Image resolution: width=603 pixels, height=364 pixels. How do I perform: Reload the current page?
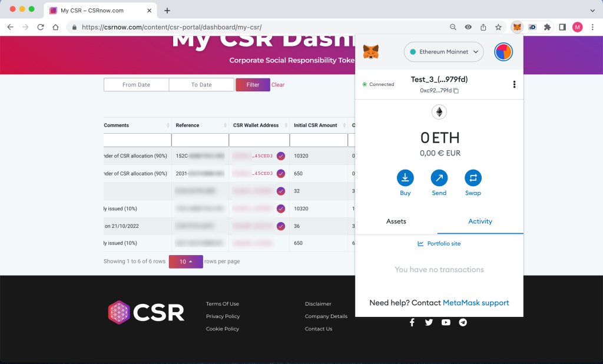pyautogui.click(x=41, y=27)
